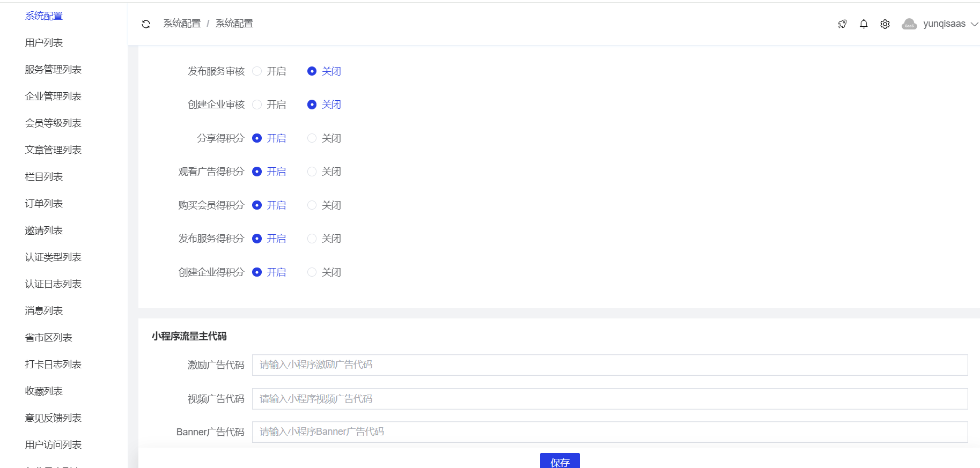
Task: Click last 系统配置 breadcrumb item
Action: coord(234,24)
